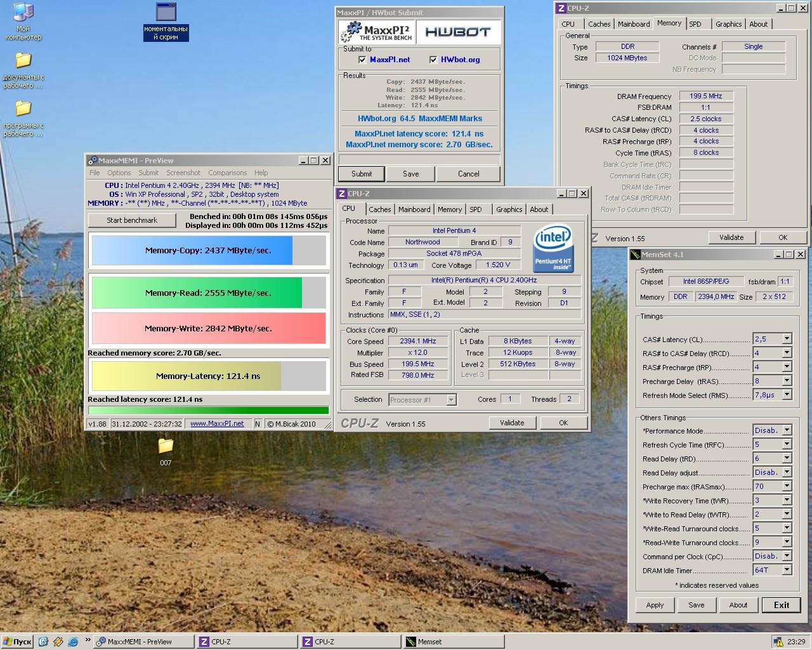Screen dimensions: 812x650
Task: Switch to Mainboard tab in CPU-Z CPU window
Action: (x=414, y=209)
